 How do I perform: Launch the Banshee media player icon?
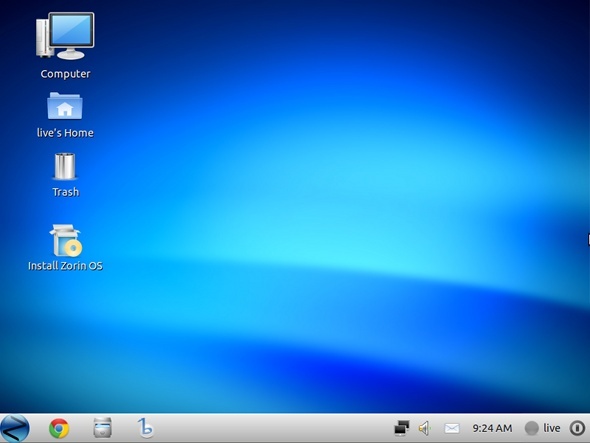click(146, 428)
